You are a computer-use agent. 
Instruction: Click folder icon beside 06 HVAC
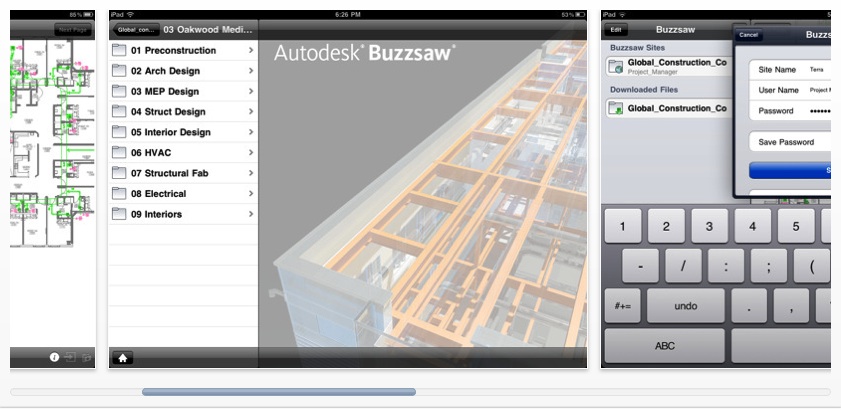119,152
